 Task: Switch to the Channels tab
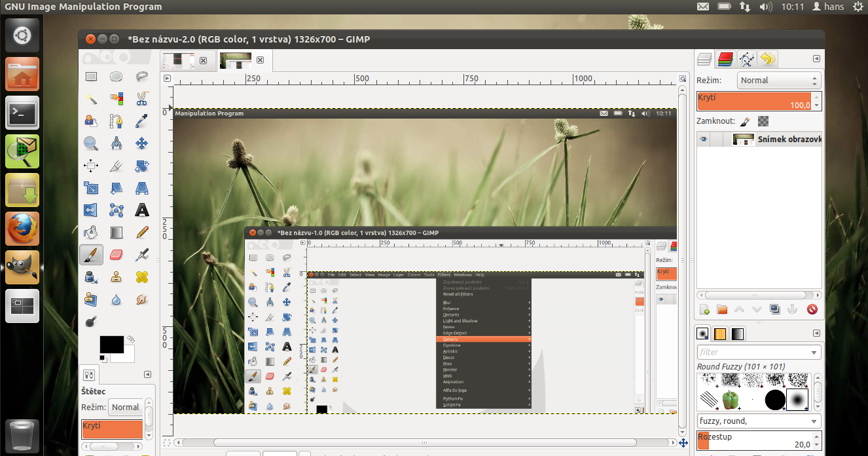[725, 59]
